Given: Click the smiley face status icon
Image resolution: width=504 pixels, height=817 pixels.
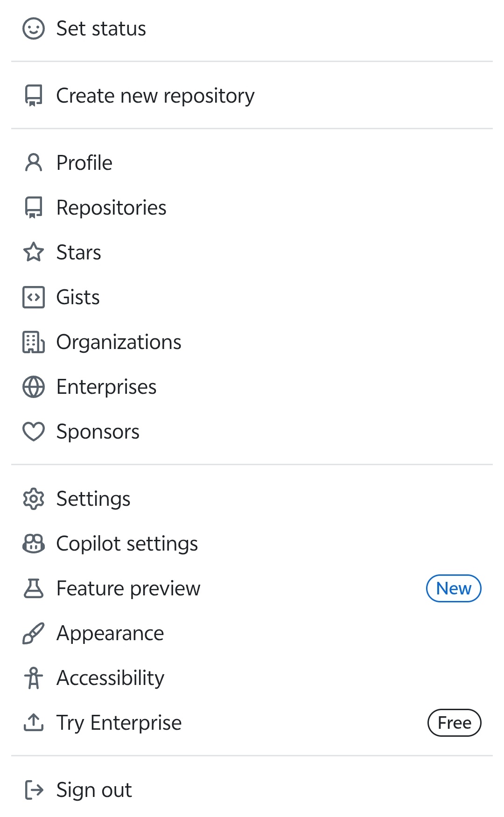Looking at the screenshot, I should click(x=34, y=28).
